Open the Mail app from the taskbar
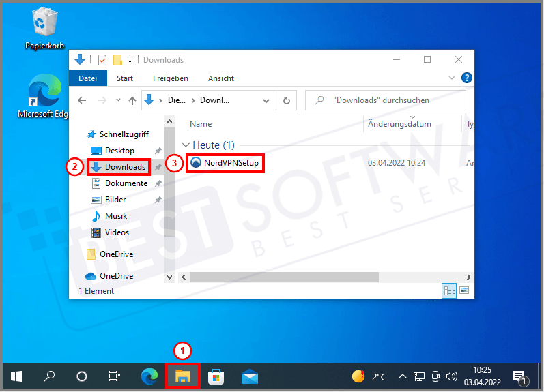The height and width of the screenshot is (392, 544). (x=249, y=376)
